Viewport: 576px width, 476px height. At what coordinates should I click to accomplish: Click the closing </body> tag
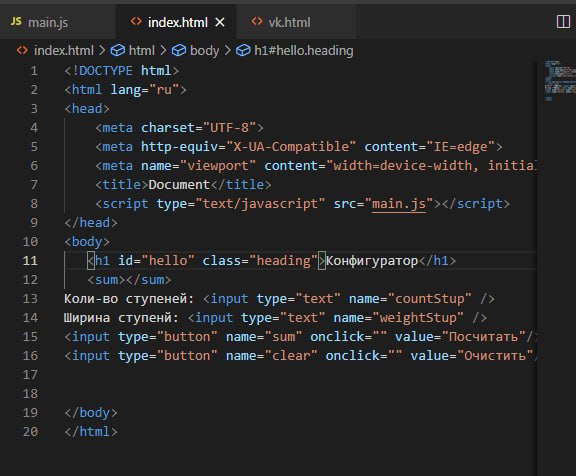pos(91,413)
